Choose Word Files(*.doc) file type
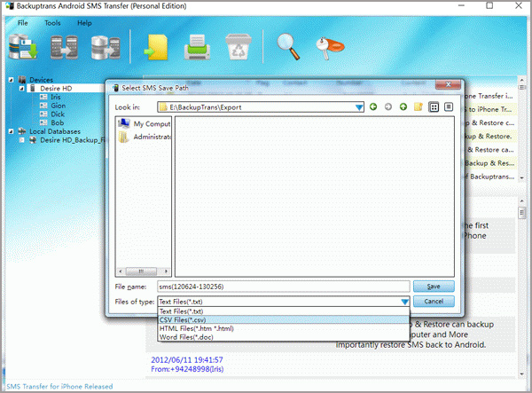The image size is (532, 393). (x=284, y=337)
